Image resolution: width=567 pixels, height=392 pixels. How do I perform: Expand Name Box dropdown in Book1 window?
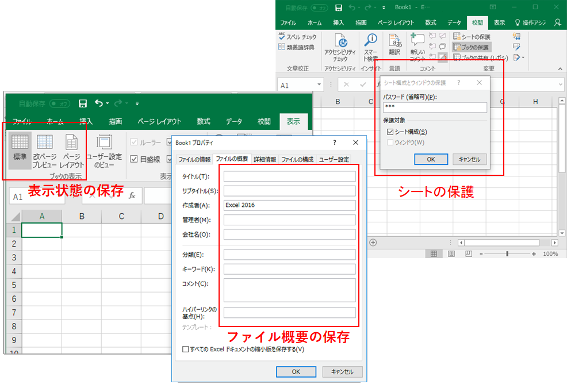(x=319, y=85)
